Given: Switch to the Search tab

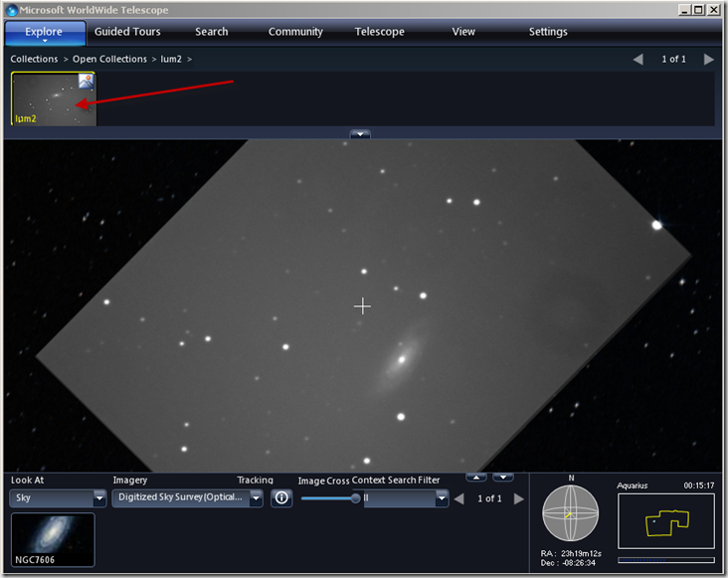Looking at the screenshot, I should tap(211, 32).
